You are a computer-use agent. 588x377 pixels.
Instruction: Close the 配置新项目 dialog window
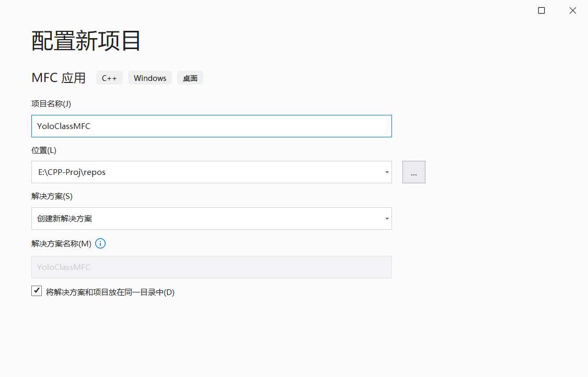573,10
